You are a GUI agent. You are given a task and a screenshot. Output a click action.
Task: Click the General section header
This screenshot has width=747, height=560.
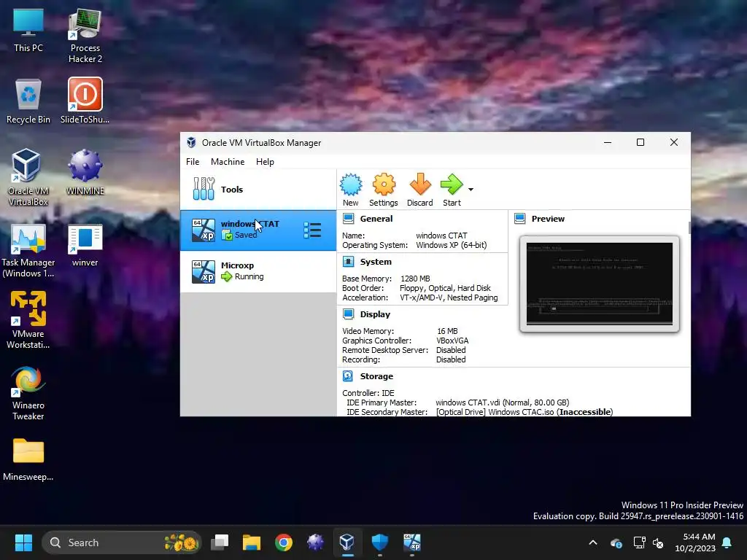point(376,219)
